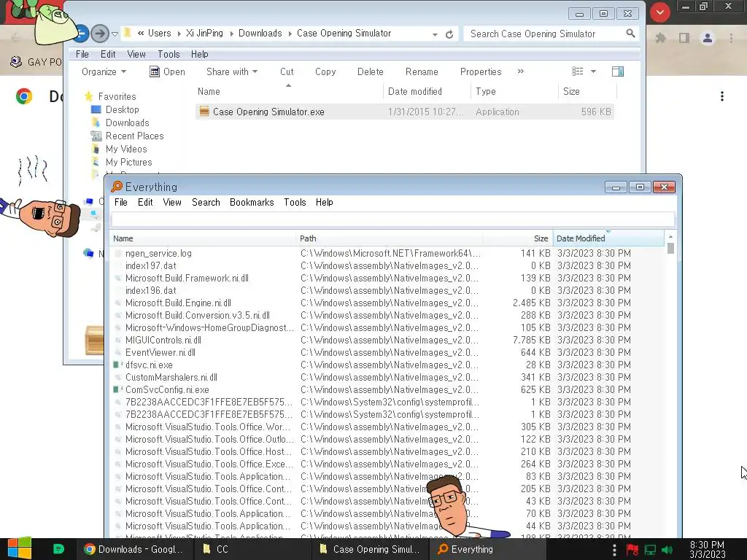Select My Videos in Favorites
Screen dimensions: 747x560
[126, 149]
